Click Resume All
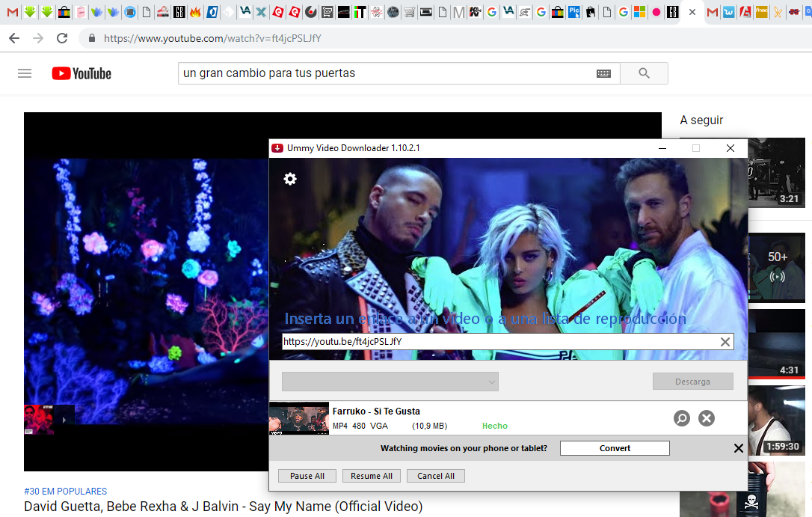Image resolution: width=812 pixels, height=517 pixels. 372,476
